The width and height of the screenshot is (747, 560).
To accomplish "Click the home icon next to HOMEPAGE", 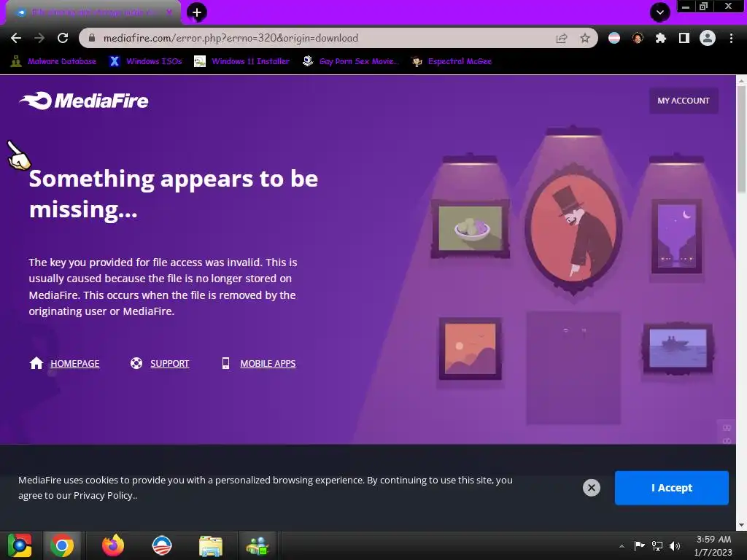I will 36,363.
